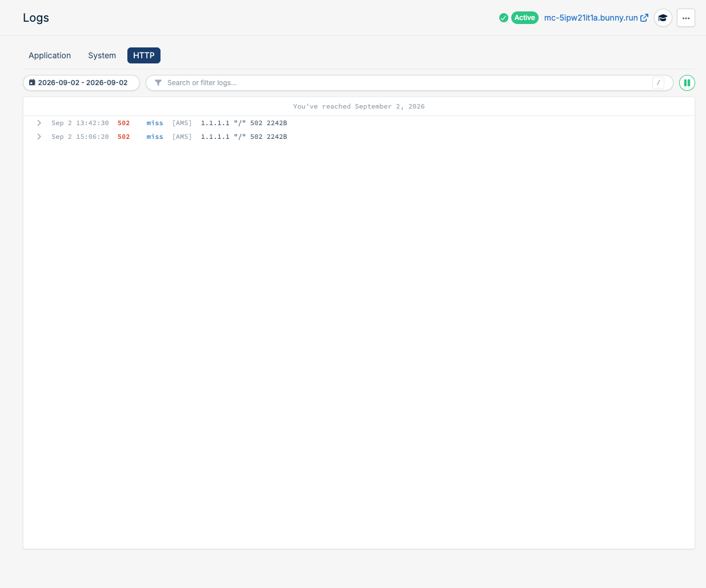Click the 1.1.1.1 request text at 13:42:30
The width and height of the screenshot is (706, 588).
(244, 123)
